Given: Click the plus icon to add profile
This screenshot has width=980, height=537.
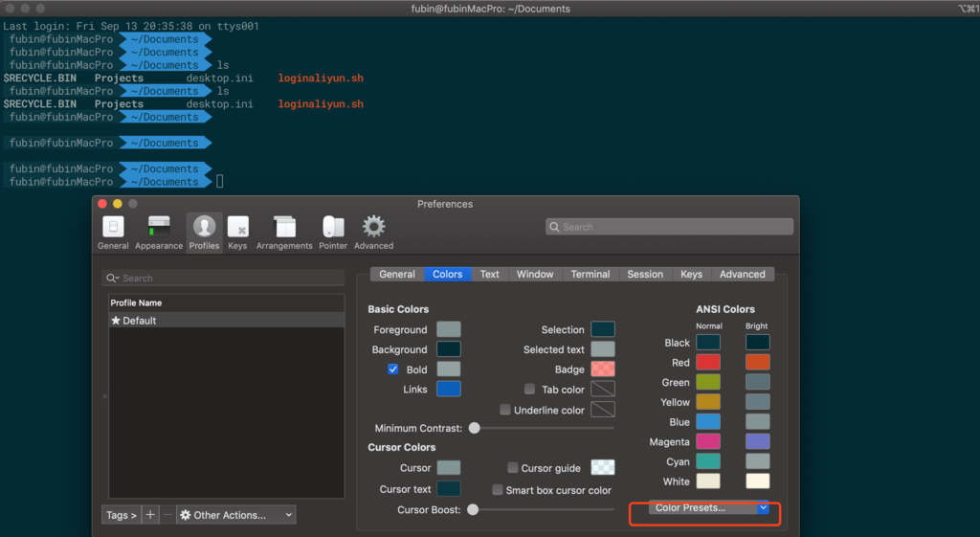Looking at the screenshot, I should (x=150, y=515).
